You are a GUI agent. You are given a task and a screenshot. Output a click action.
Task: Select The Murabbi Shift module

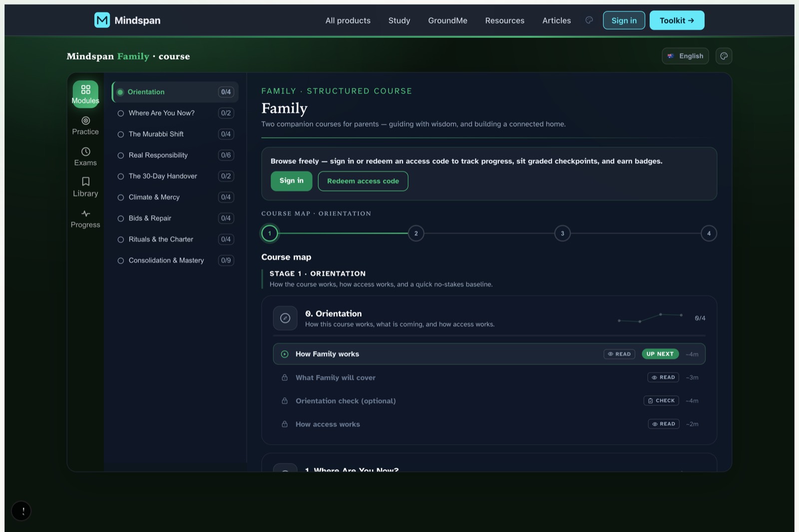pyautogui.click(x=175, y=134)
